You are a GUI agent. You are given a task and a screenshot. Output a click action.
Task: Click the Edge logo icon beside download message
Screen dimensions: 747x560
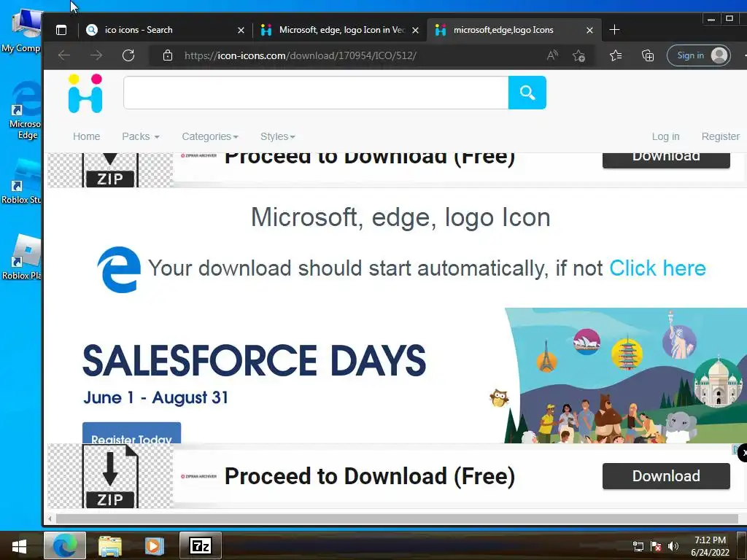pyautogui.click(x=119, y=269)
